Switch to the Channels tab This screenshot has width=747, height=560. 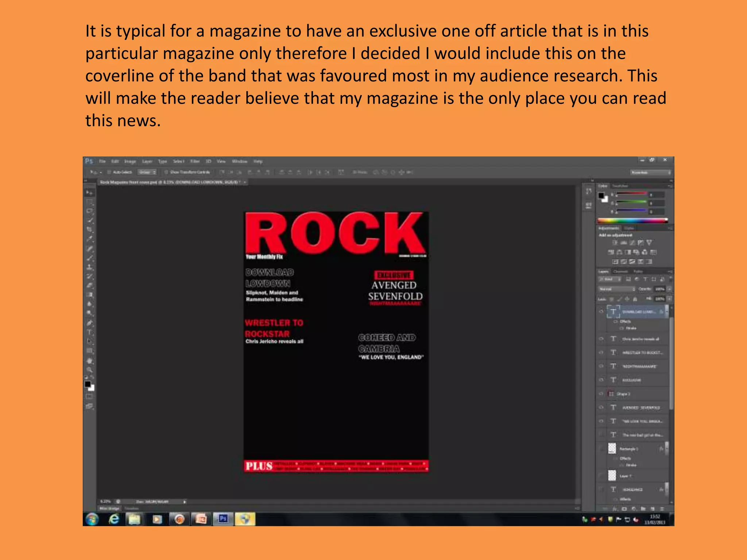coord(620,272)
